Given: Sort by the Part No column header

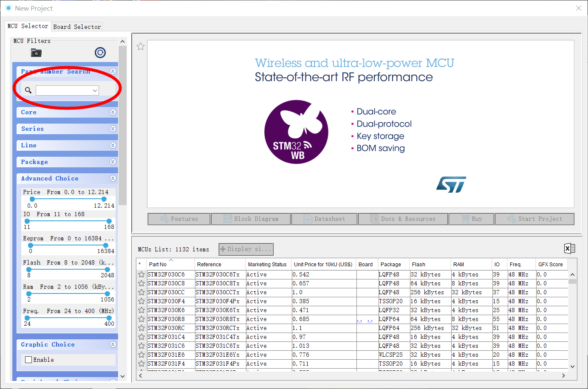Looking at the screenshot, I should tap(170, 264).
